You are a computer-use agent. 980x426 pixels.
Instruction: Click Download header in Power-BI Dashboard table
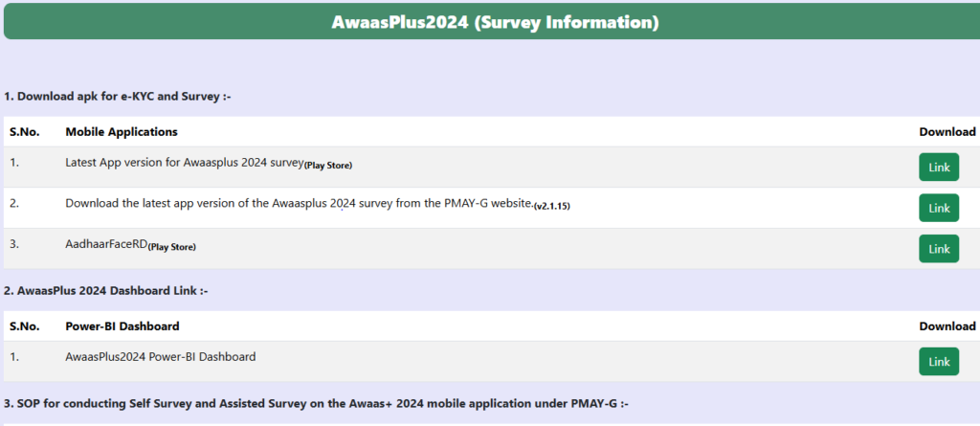point(947,325)
